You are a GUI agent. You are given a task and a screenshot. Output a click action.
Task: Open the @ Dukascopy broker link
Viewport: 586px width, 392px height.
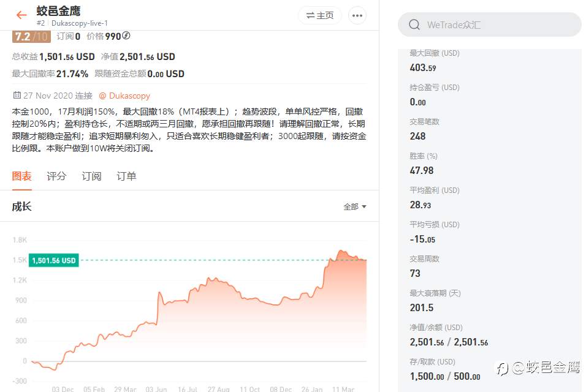click(124, 96)
